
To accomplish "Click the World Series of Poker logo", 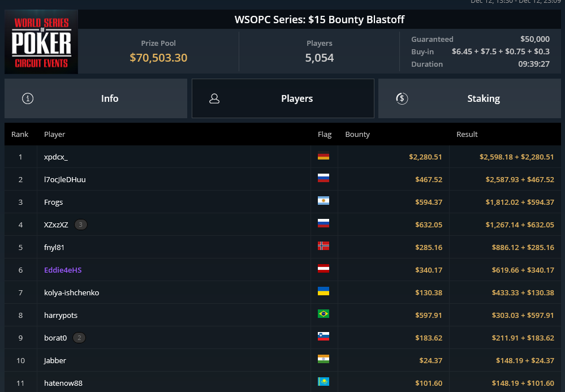I will click(x=41, y=42).
